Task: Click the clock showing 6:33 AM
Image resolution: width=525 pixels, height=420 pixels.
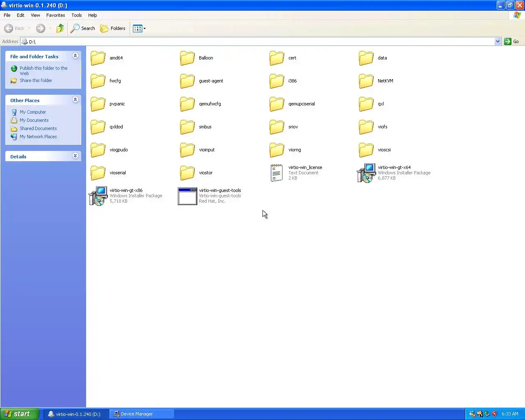Action: [510, 414]
